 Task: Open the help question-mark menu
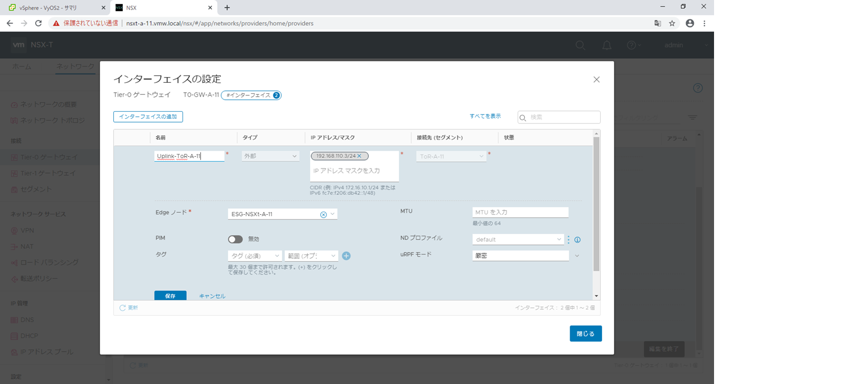634,45
